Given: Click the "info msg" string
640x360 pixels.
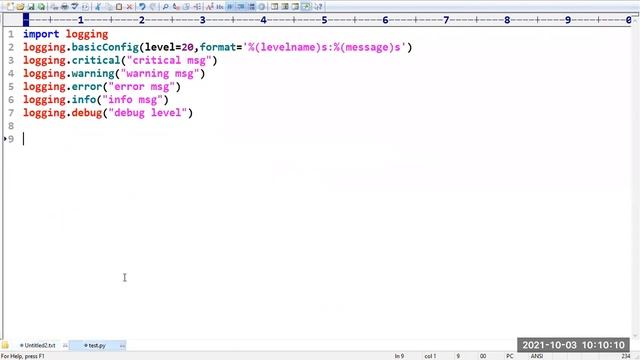Looking at the screenshot, I should pos(133,100).
